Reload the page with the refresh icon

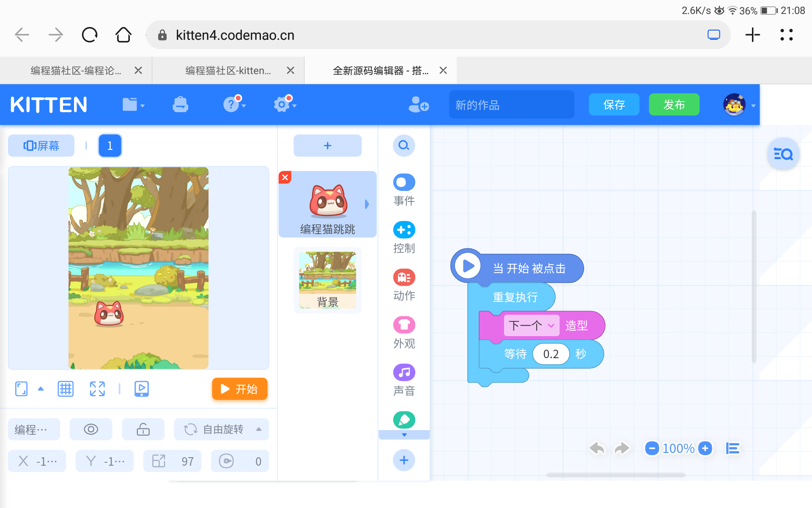[90, 35]
